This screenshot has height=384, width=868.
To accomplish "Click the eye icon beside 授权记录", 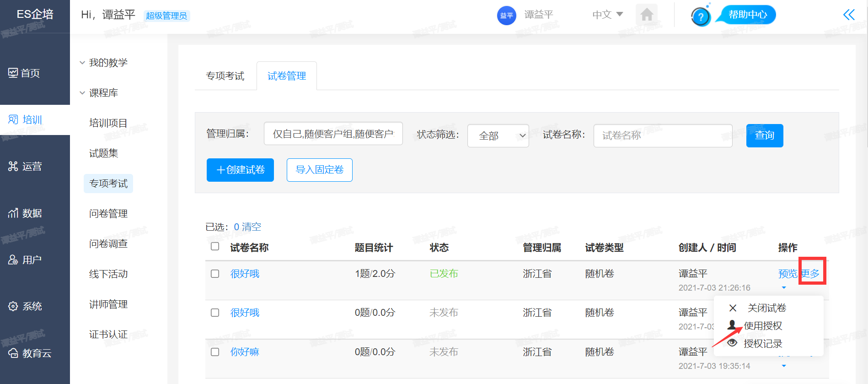I will 732,343.
